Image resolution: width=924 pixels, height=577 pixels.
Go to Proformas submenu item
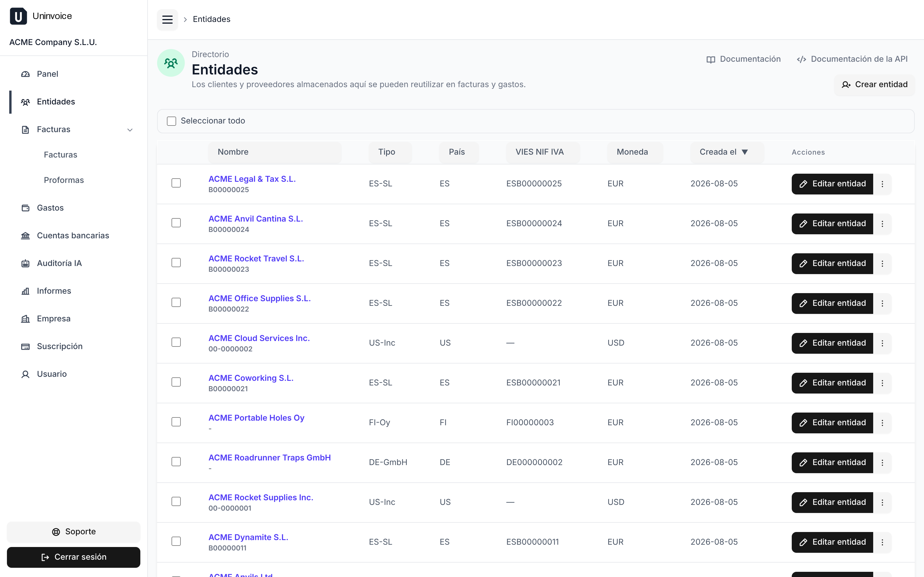coord(64,180)
